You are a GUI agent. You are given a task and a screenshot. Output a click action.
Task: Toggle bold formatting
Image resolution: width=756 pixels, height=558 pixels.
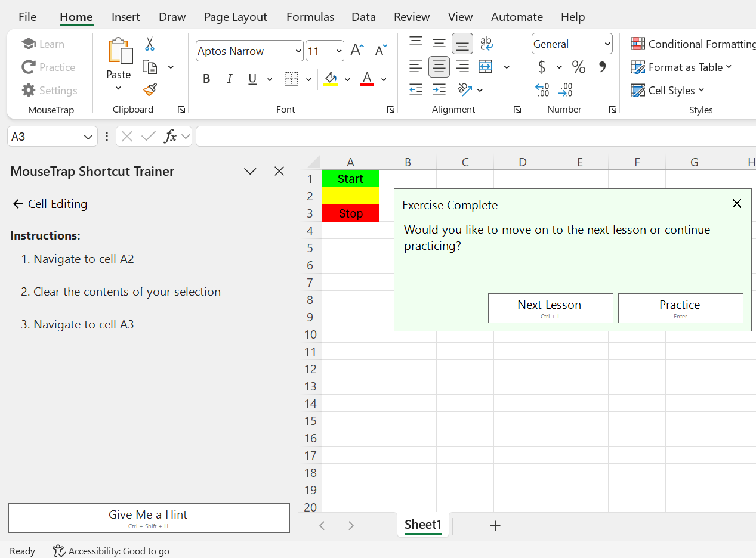click(206, 78)
